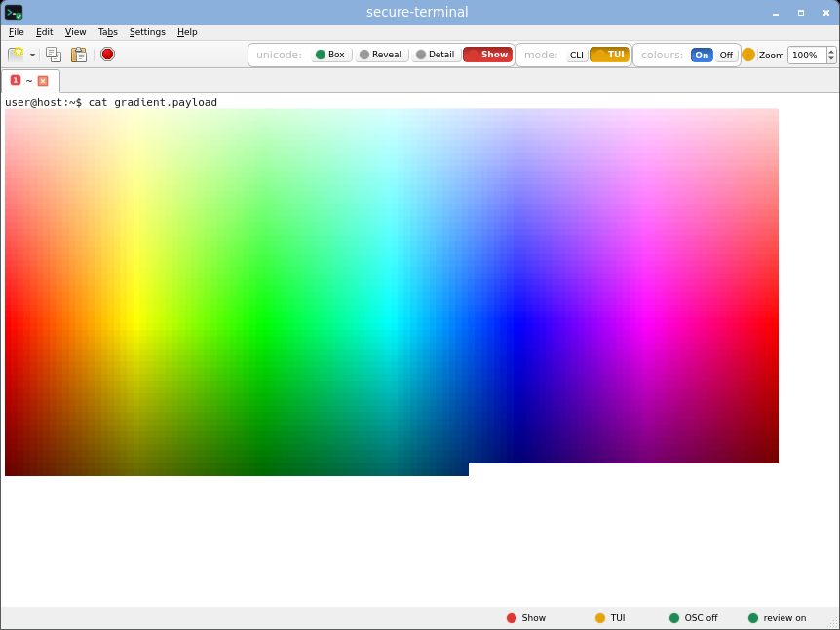
Task: Minimize the secure-terminal window
Action: click(x=776, y=13)
